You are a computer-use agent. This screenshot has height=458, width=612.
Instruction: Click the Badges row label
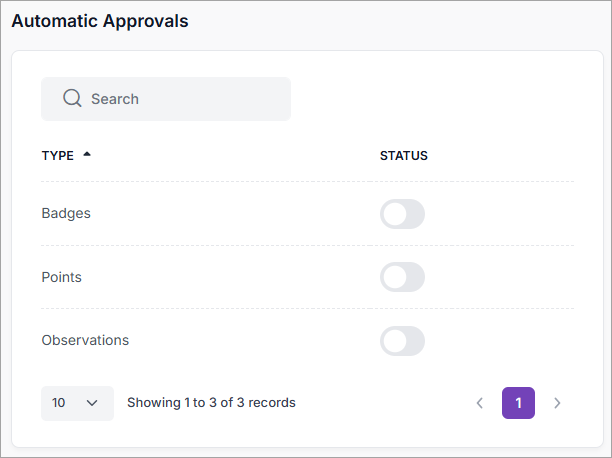66,214
